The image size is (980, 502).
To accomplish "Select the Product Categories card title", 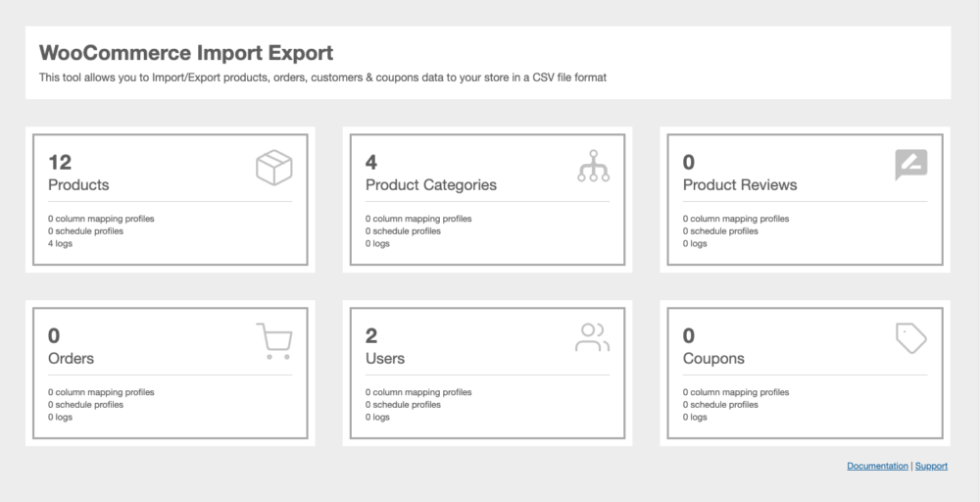I will coord(430,185).
